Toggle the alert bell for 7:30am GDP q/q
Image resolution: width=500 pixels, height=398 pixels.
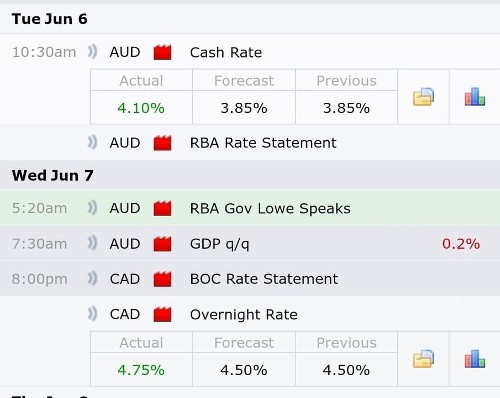pyautogui.click(x=92, y=243)
